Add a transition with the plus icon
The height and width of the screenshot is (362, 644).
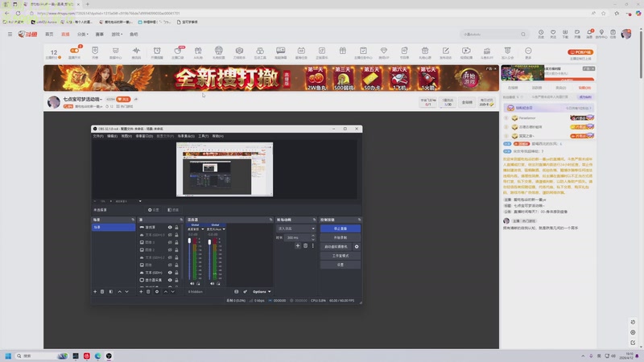[298, 245]
